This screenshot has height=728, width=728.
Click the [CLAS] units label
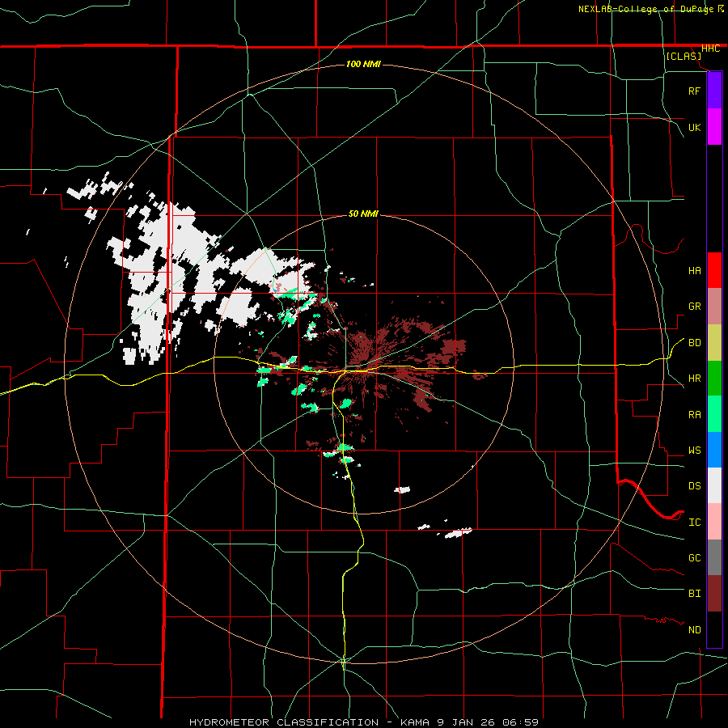[x=684, y=57]
